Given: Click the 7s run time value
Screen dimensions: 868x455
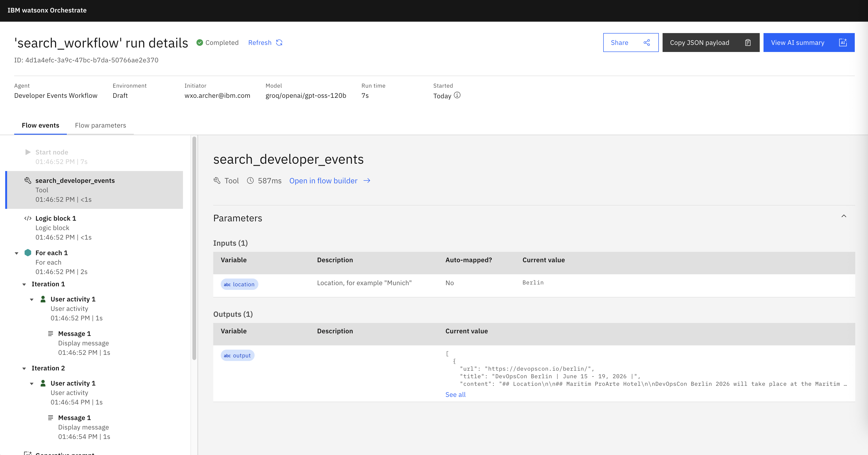Looking at the screenshot, I should [x=365, y=95].
